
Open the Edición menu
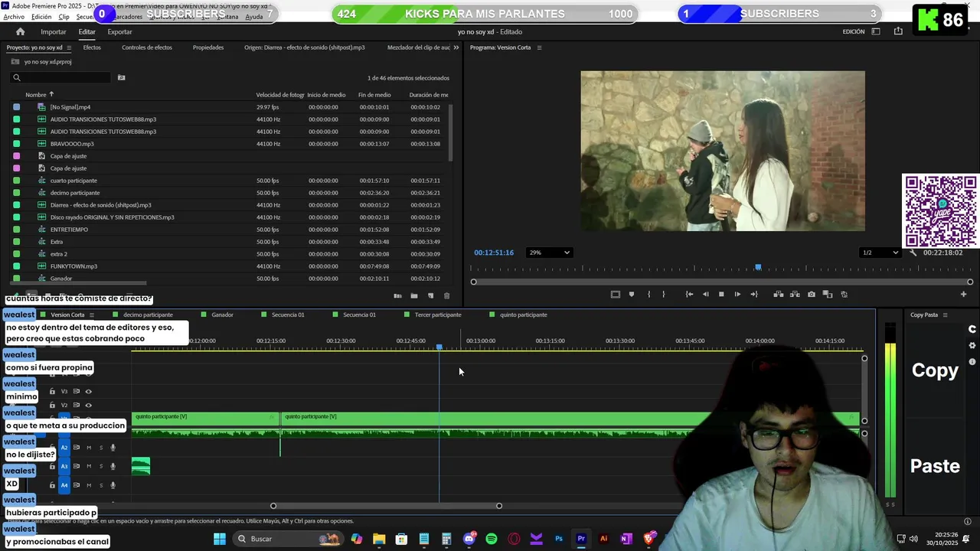pos(41,17)
